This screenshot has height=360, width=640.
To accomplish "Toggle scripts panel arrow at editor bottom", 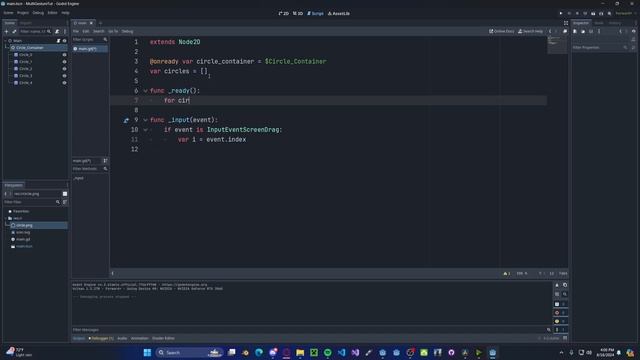I will click(x=113, y=273).
